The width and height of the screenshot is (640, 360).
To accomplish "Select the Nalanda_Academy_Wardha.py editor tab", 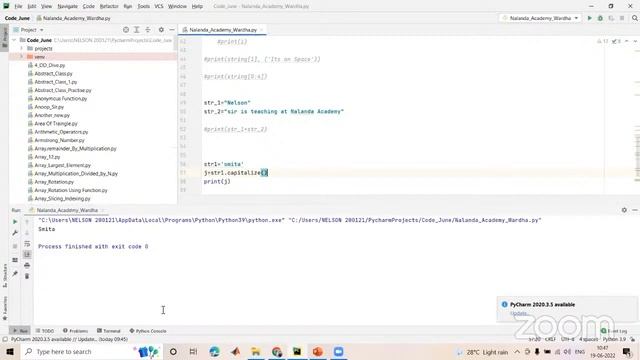I will [x=223, y=30].
